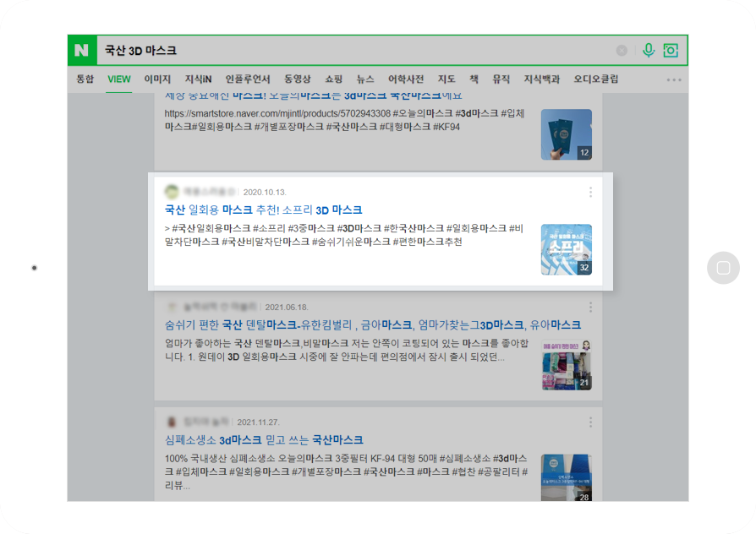This screenshot has width=756, height=534.
Task: Open the 뉴스 tab
Action: [365, 79]
